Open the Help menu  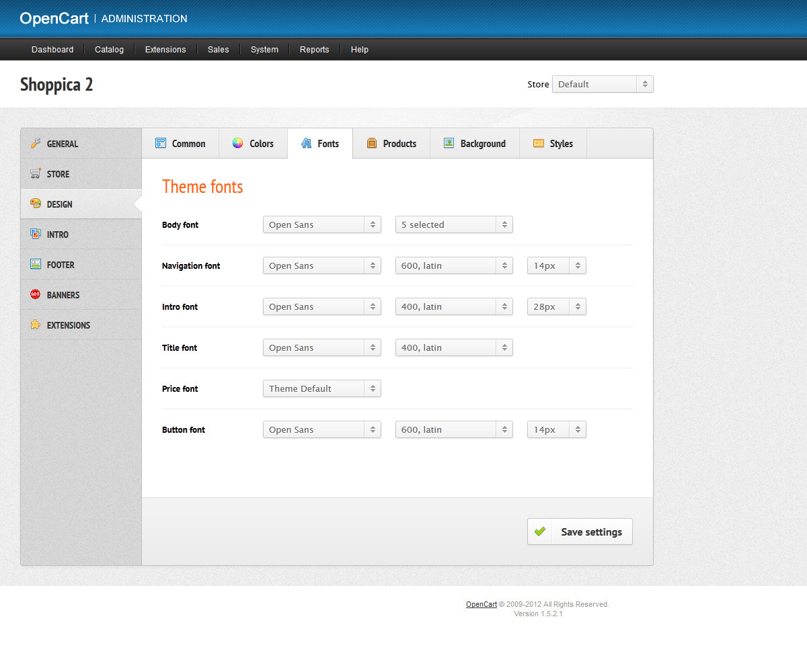click(x=360, y=49)
